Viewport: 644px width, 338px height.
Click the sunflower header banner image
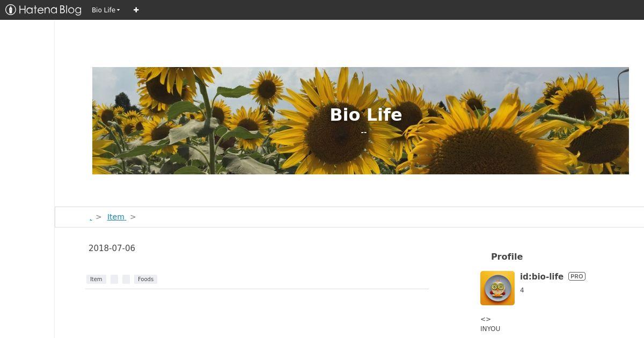click(x=360, y=120)
